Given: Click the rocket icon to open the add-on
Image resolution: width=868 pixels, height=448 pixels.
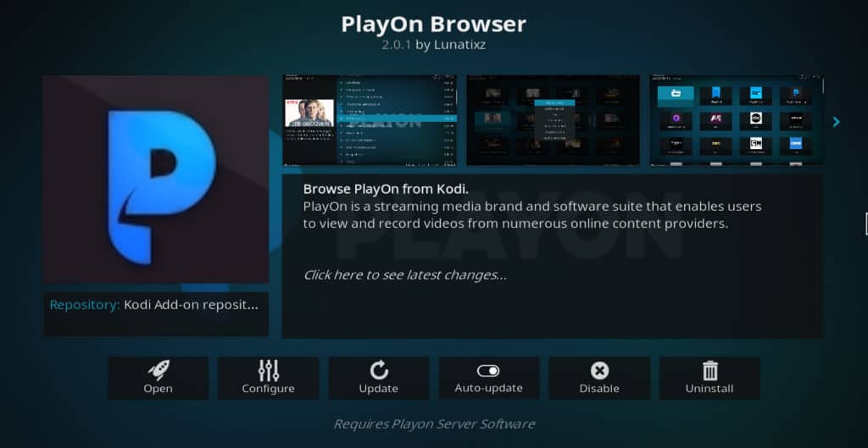Looking at the screenshot, I should pyautogui.click(x=158, y=370).
